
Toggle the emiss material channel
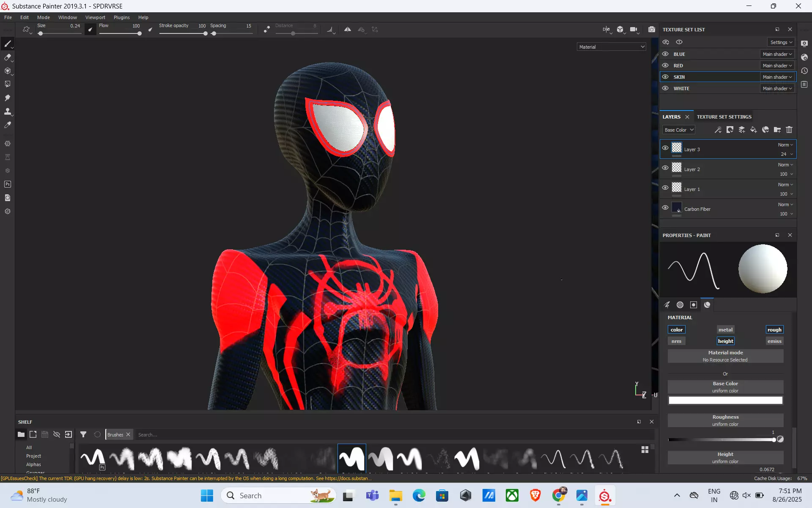[774, 341]
